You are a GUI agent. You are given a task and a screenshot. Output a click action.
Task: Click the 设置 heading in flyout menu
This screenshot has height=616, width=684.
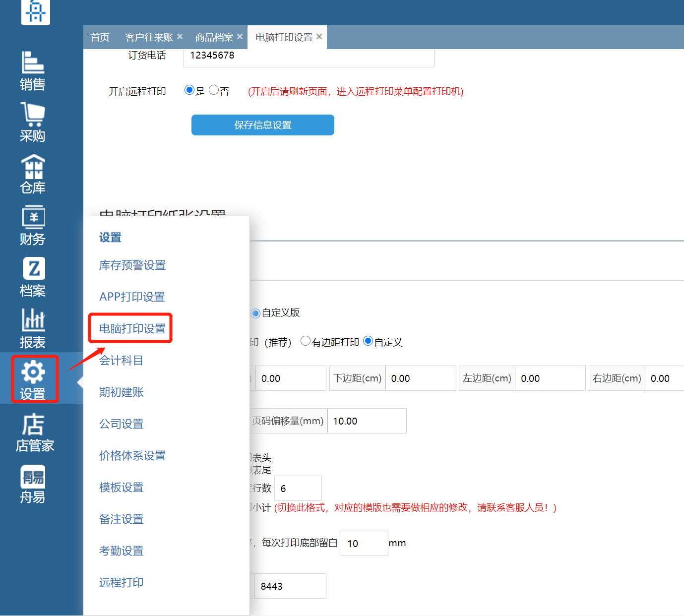point(110,238)
